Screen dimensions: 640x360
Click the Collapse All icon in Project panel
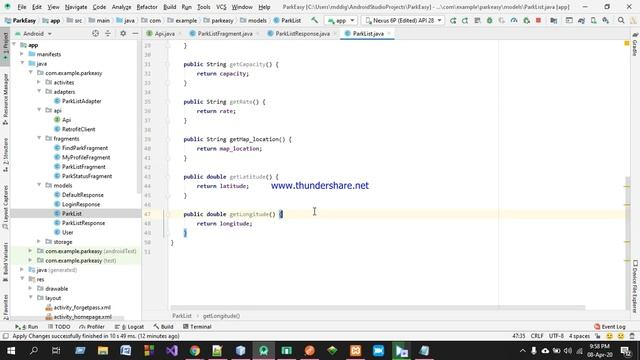(x=108, y=33)
